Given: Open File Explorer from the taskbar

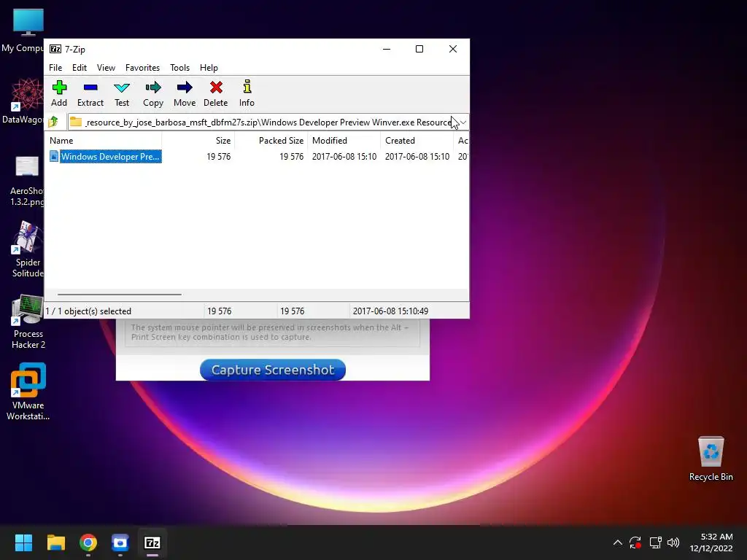Looking at the screenshot, I should pyautogui.click(x=55, y=542).
